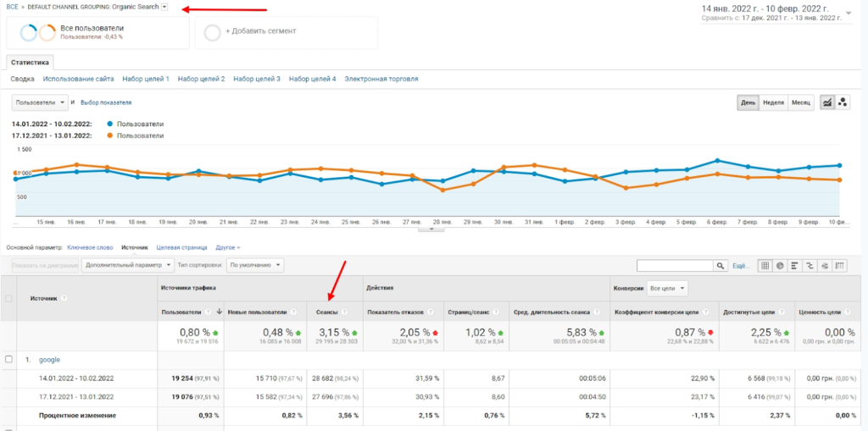Open the Пользователи metric dropdown
This screenshot has height=431, width=868.
(39, 102)
